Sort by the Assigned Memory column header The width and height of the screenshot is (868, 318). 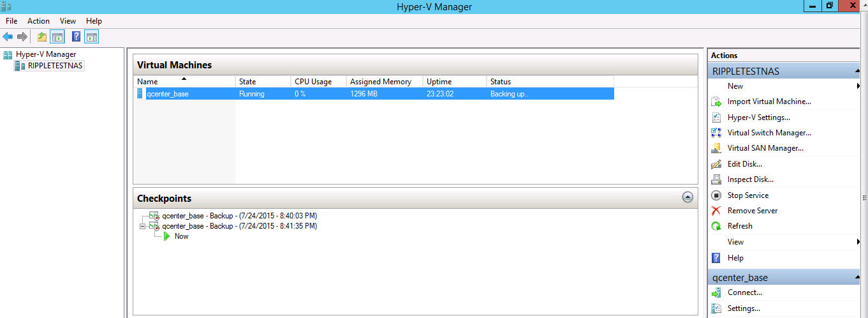[385, 81]
